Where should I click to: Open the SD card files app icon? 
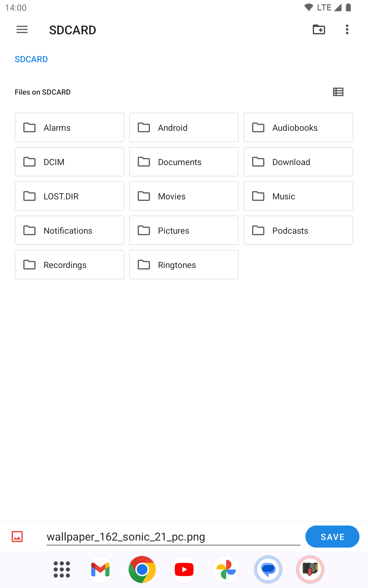[310, 570]
